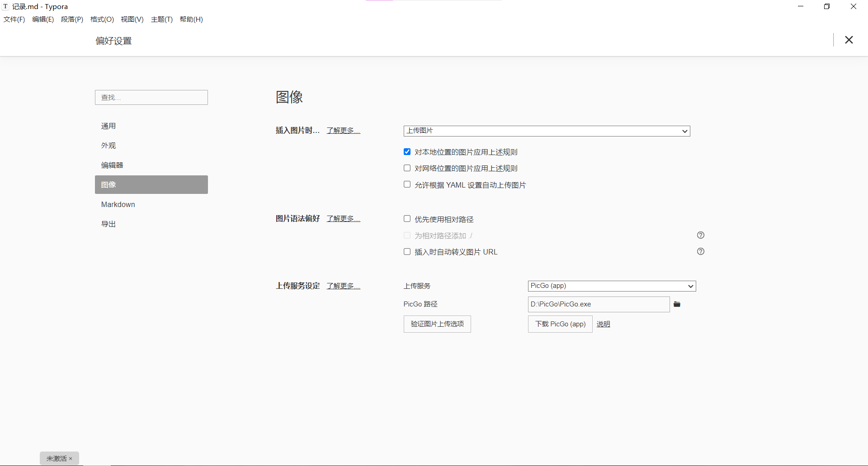Click 了解更多 beside 上传服务设定
The image size is (868, 466).
tap(343, 286)
